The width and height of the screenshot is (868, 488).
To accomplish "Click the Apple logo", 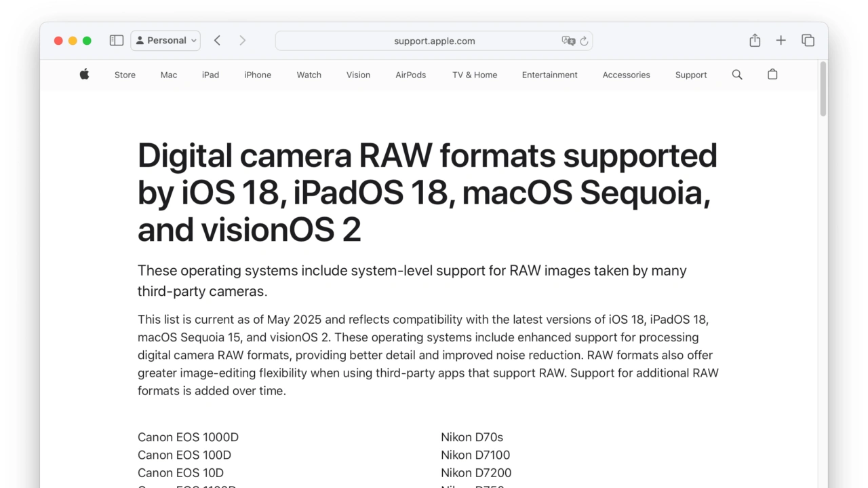I will tap(84, 75).
